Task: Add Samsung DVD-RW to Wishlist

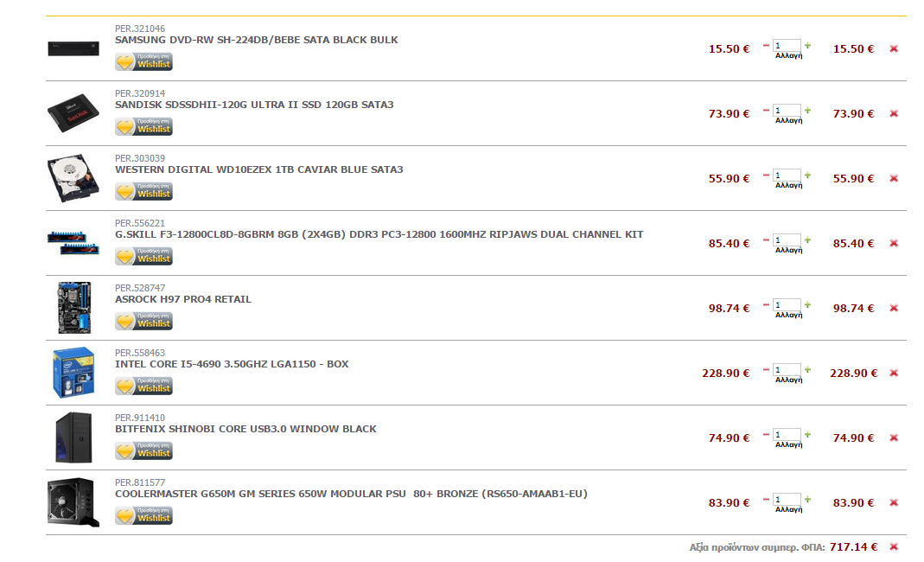Action: (143, 62)
